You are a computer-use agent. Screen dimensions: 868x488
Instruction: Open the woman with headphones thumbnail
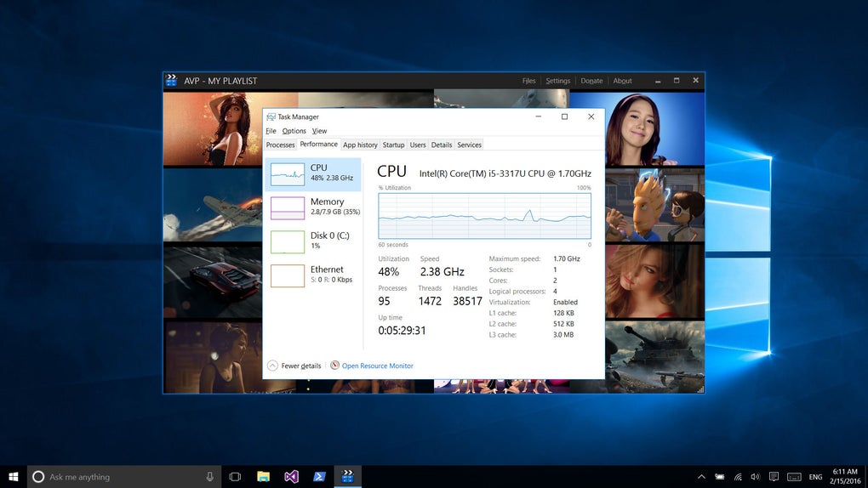[x=213, y=357]
